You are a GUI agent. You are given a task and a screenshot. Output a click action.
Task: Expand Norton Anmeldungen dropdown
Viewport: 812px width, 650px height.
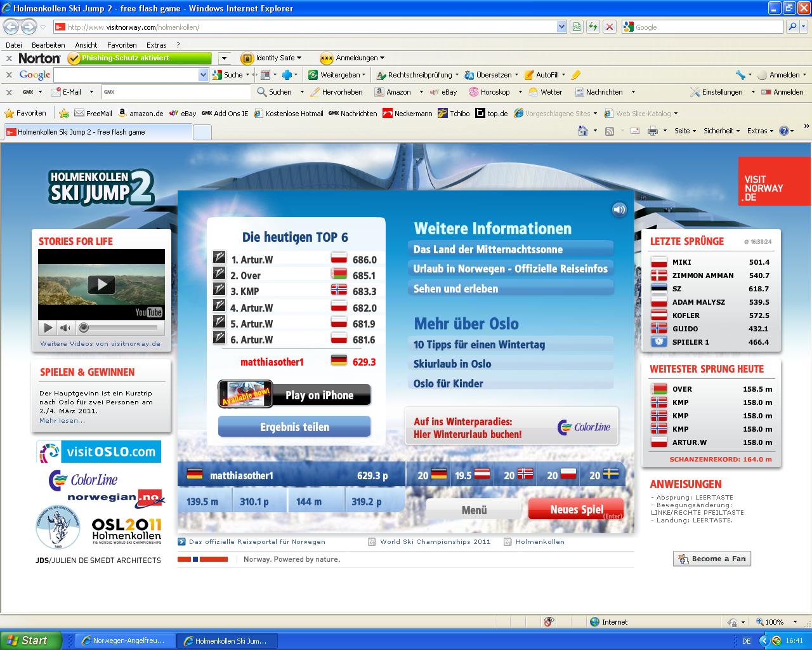[382, 58]
